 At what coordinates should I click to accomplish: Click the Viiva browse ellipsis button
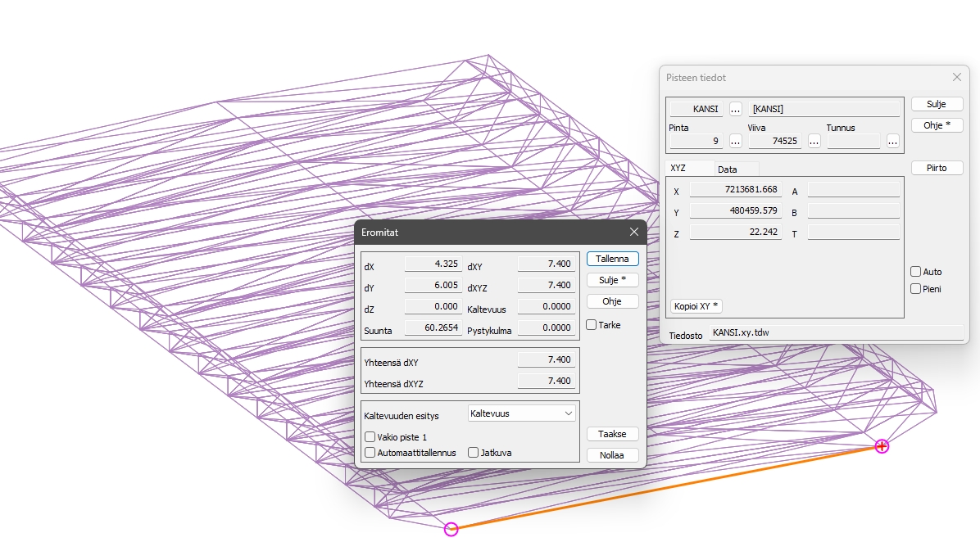coord(814,141)
